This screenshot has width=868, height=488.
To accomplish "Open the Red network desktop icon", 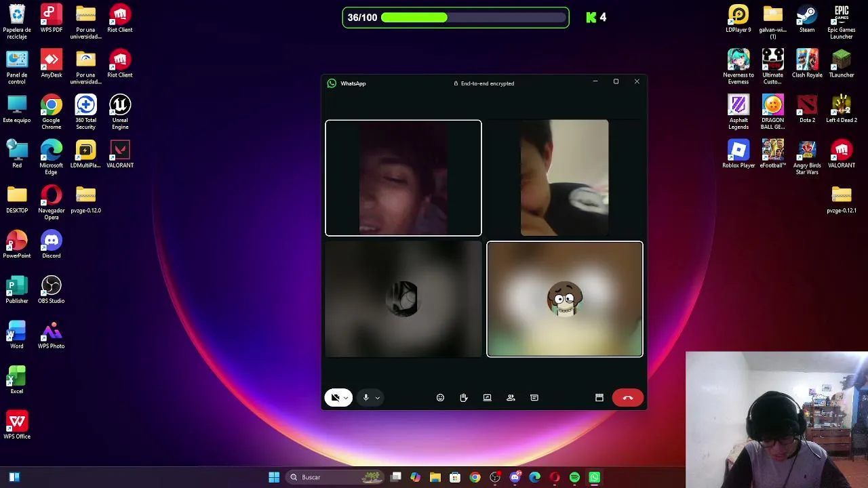I will (17, 154).
